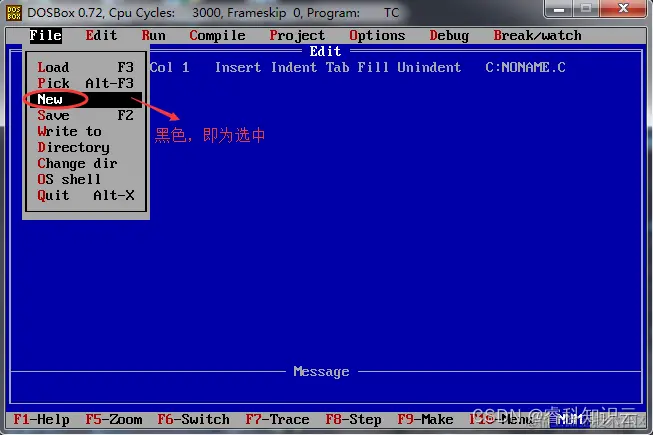Click the Edit window title
653x435 pixels.
coord(325,51)
